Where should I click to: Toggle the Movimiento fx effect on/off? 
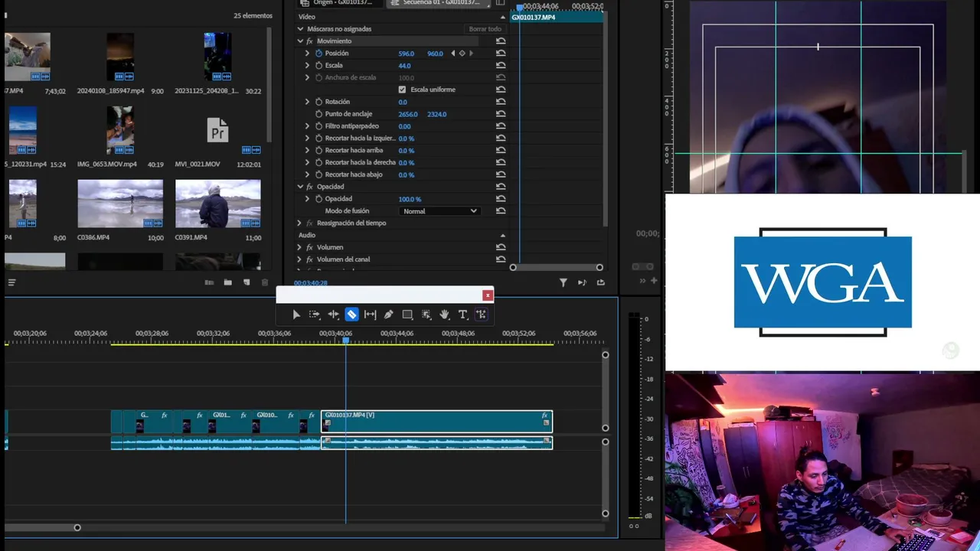tap(309, 41)
